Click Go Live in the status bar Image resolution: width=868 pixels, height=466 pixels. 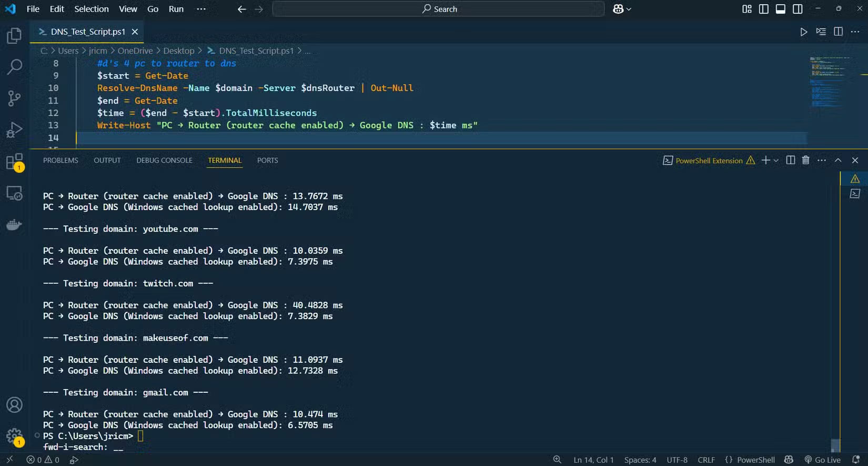click(x=822, y=460)
